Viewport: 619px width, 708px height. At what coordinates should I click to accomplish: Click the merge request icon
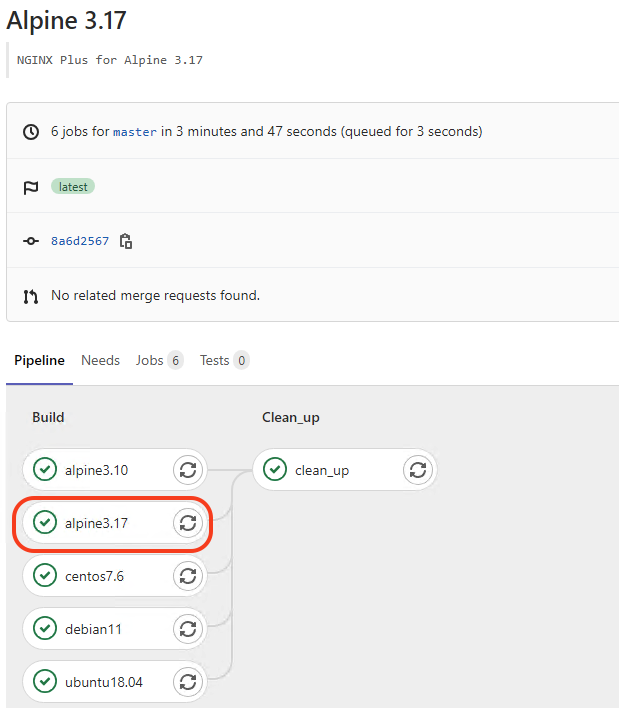pyautogui.click(x=31, y=296)
